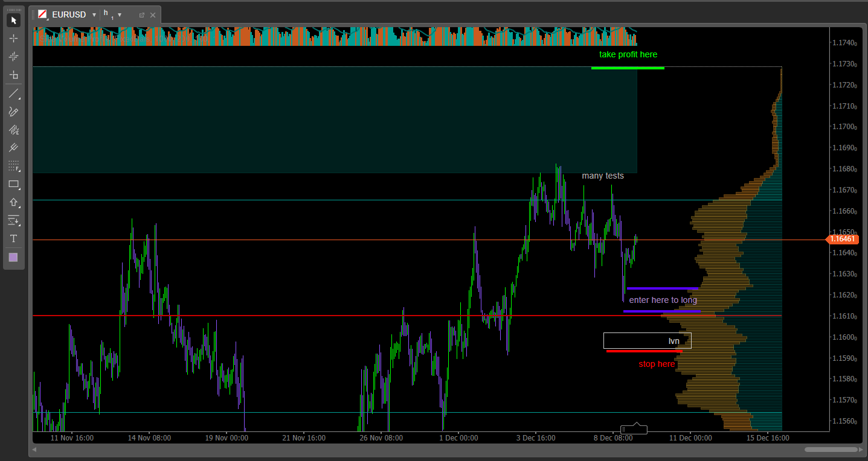Choose the trend line drawing tool
This screenshot has width=868, height=461.
(13, 94)
